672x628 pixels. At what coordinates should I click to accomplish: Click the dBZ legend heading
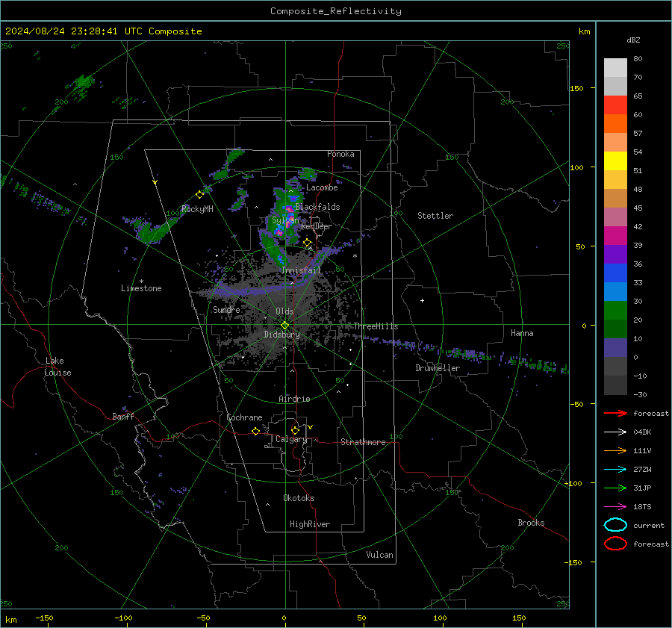point(633,40)
